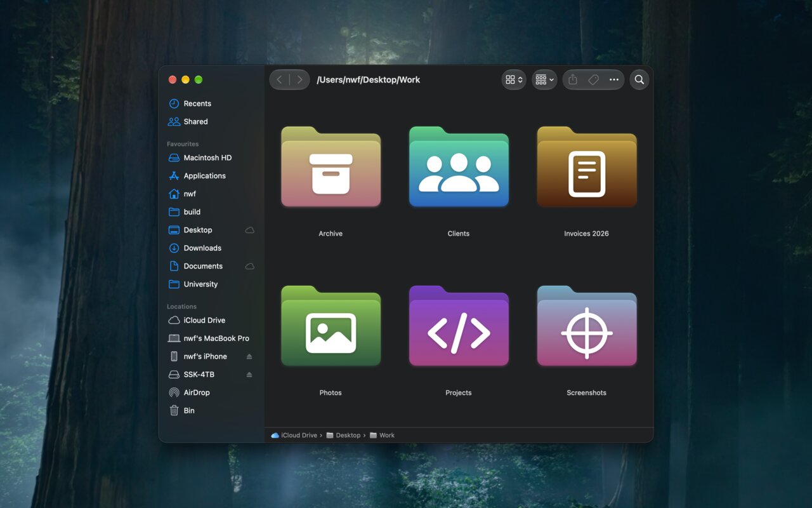Select Macintosh HD in Favourites
Viewport: 812px width, 508px height.
point(211,158)
